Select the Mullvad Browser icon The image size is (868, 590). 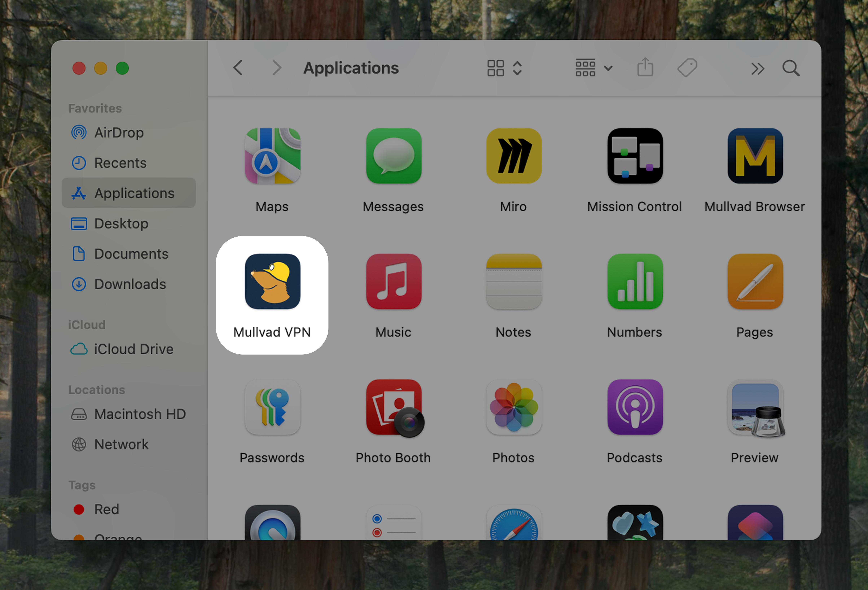click(755, 156)
